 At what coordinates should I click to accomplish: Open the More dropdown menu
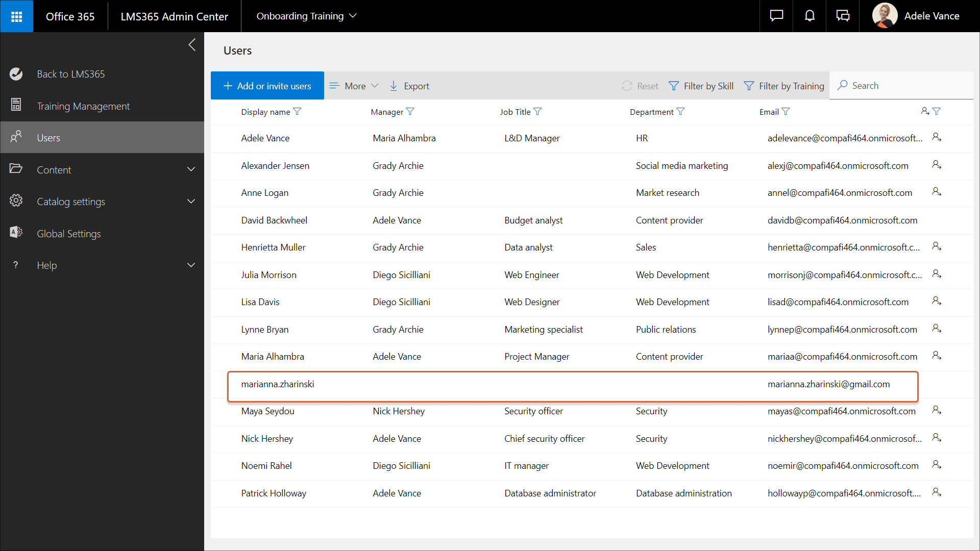pos(354,86)
